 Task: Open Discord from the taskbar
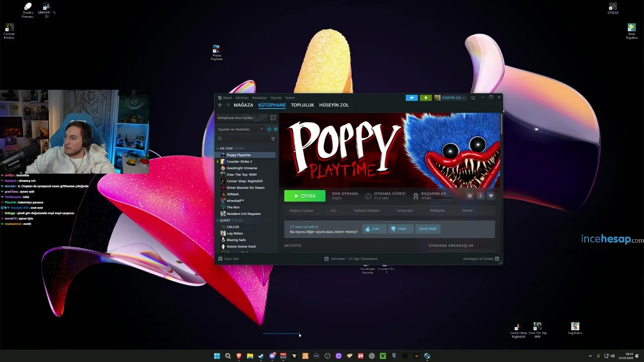272,356
